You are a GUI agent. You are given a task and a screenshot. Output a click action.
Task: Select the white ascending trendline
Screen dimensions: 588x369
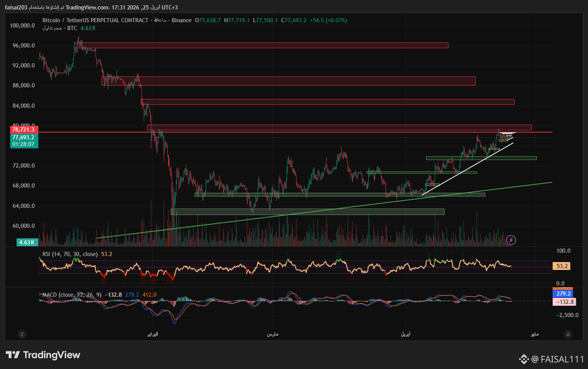[468, 169]
